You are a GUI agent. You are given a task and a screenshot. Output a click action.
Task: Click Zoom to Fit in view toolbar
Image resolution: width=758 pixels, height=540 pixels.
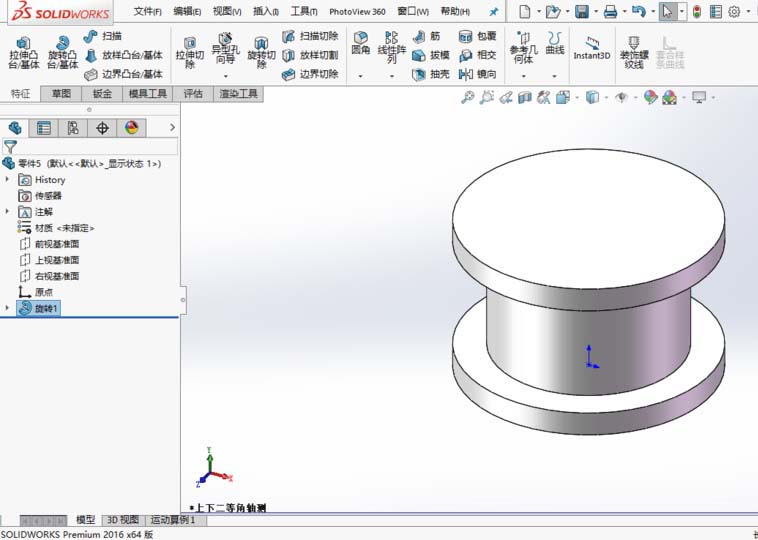pos(467,97)
